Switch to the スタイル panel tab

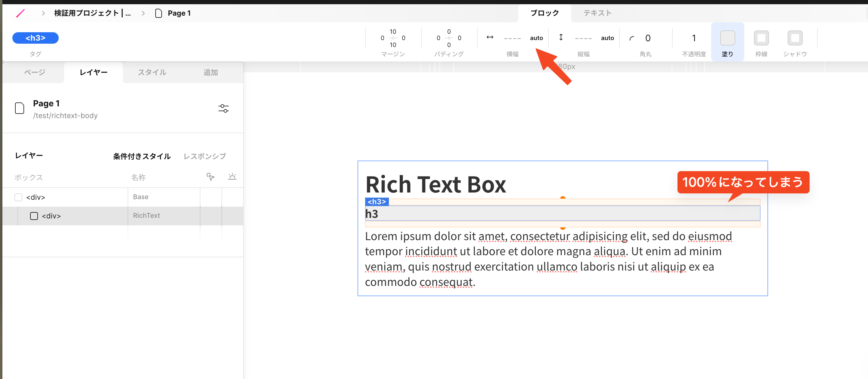click(152, 72)
